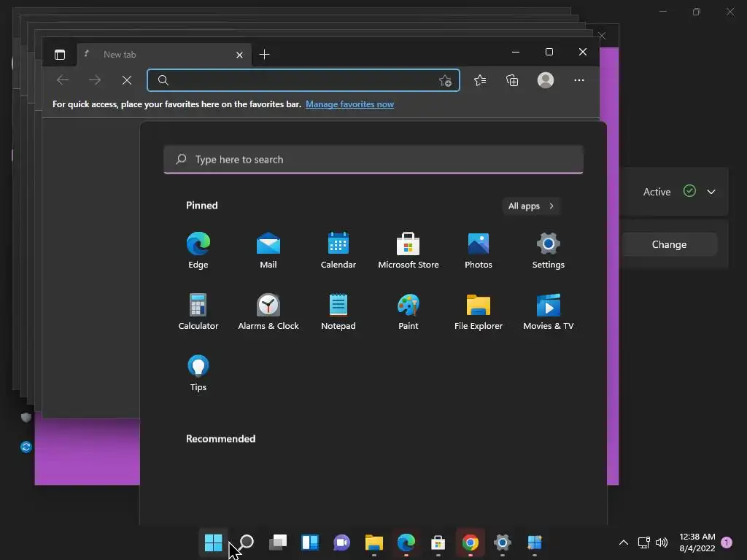Launch Movies & TV app

click(x=549, y=312)
